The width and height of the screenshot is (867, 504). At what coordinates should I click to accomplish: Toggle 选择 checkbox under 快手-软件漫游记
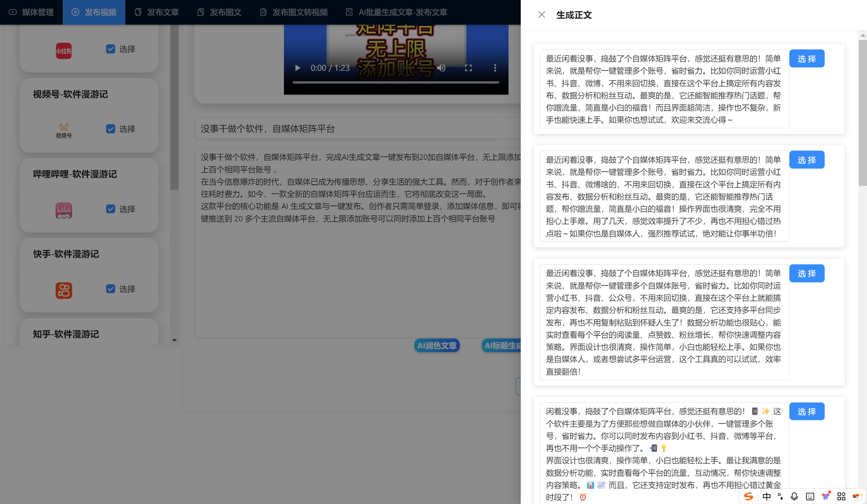point(110,289)
